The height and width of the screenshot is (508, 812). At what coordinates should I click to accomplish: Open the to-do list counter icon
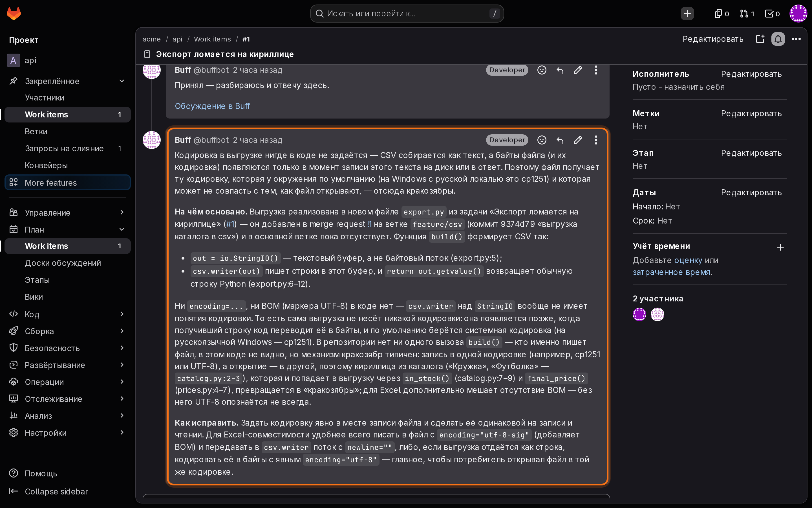(x=772, y=14)
